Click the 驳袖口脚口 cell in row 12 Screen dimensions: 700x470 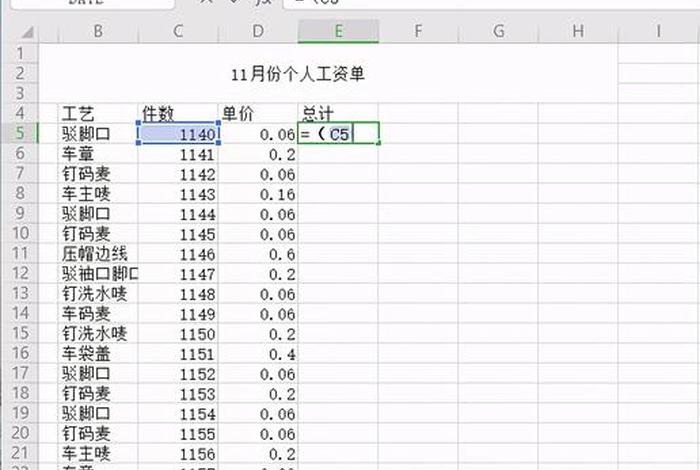click(x=98, y=273)
